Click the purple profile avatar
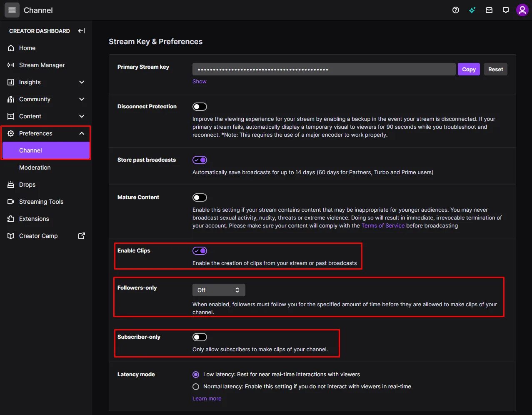532x415 pixels. coord(522,10)
